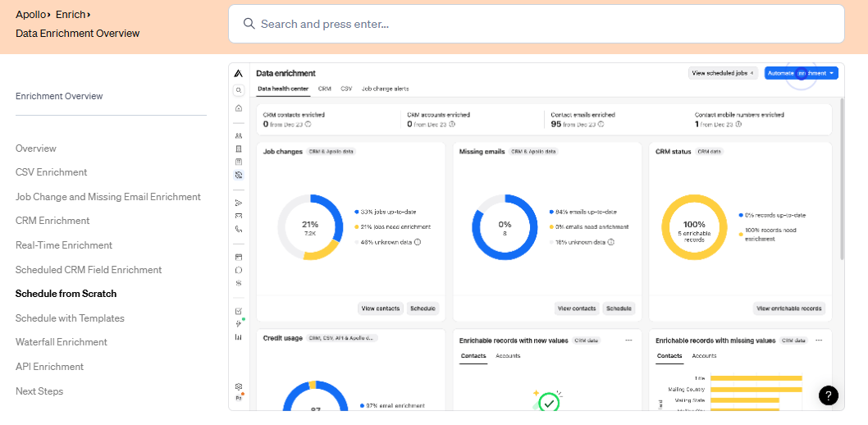The image size is (868, 425).
Task: Open ellipsis menu on Enrichable records with missing values
Action: (819, 340)
